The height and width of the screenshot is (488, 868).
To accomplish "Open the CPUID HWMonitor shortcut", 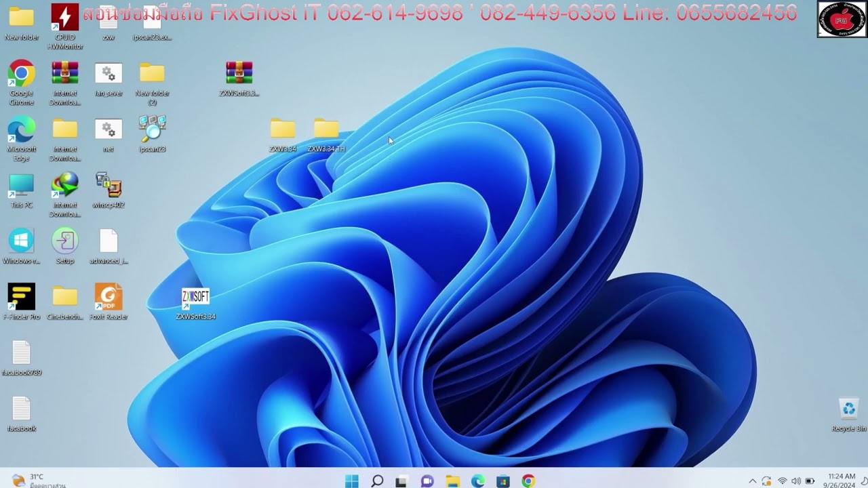I will tap(65, 26).
